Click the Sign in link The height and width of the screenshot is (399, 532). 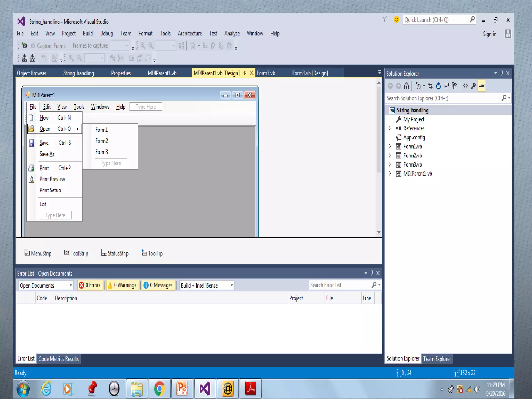(x=489, y=34)
